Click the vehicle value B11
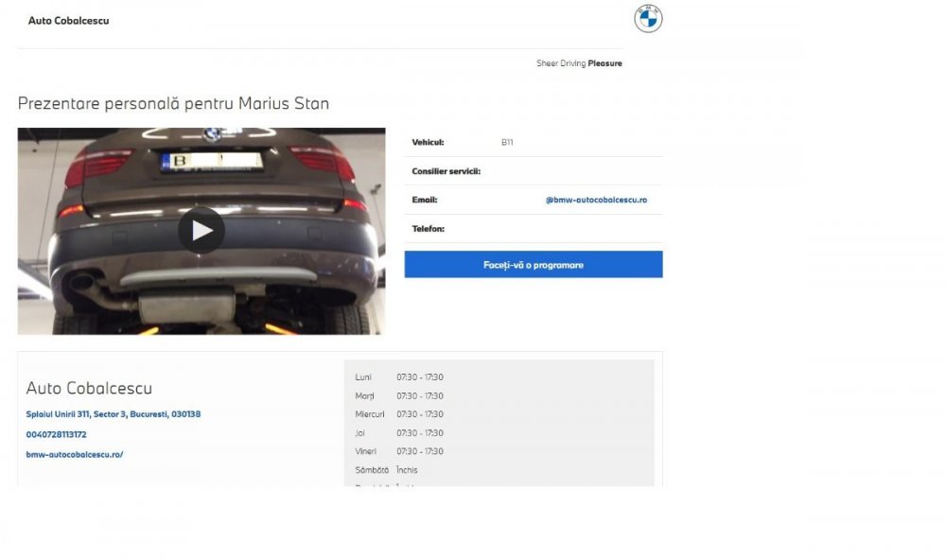The image size is (946, 560). 507,143
